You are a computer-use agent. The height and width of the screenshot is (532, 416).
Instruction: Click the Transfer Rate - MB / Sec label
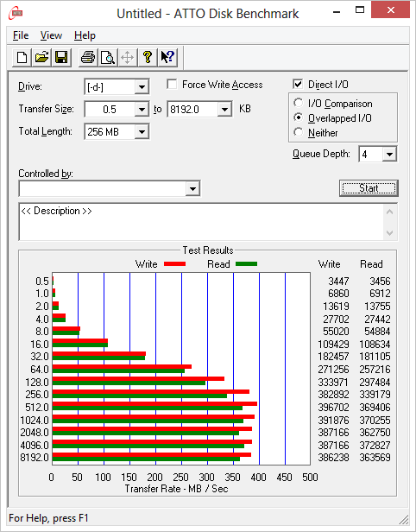tap(176, 489)
